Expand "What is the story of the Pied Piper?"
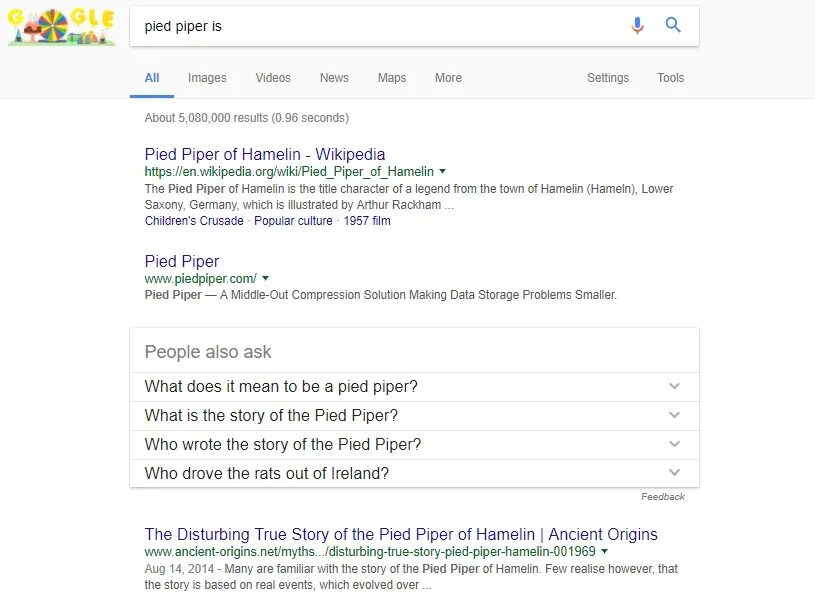Image resolution: width=815 pixels, height=603 pixels. tap(414, 415)
